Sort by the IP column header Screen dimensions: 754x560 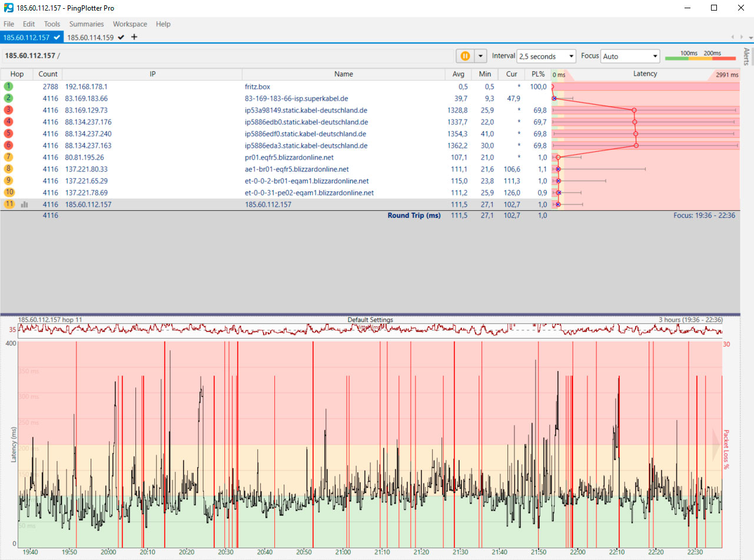coord(152,74)
